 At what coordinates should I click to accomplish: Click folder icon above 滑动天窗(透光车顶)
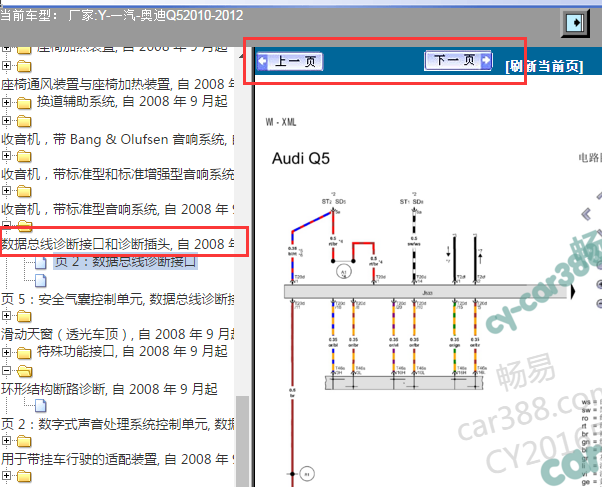pos(24,316)
